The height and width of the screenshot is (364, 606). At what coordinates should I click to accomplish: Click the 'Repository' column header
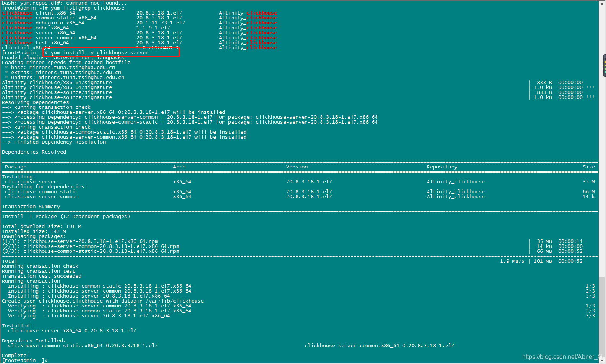(442, 167)
